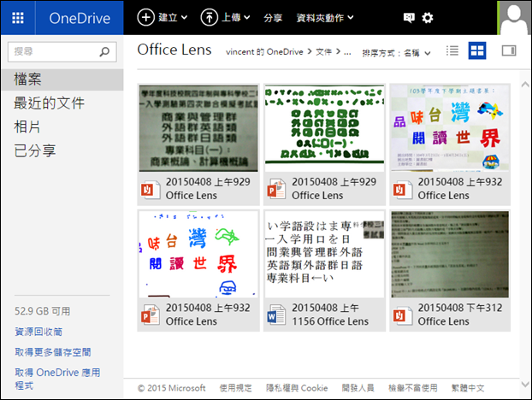This screenshot has height=400, width=532.
Task: Switch to list view icon
Action: 452,50
